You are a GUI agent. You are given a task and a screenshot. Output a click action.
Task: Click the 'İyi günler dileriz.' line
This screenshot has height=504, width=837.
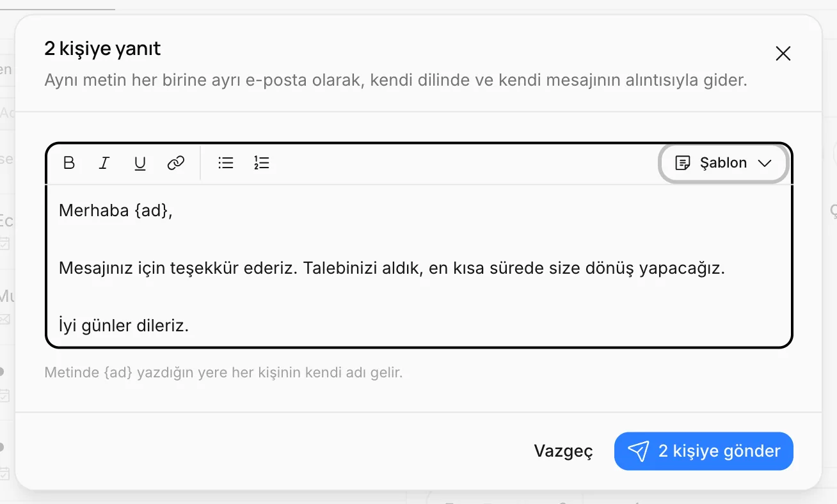(x=124, y=326)
